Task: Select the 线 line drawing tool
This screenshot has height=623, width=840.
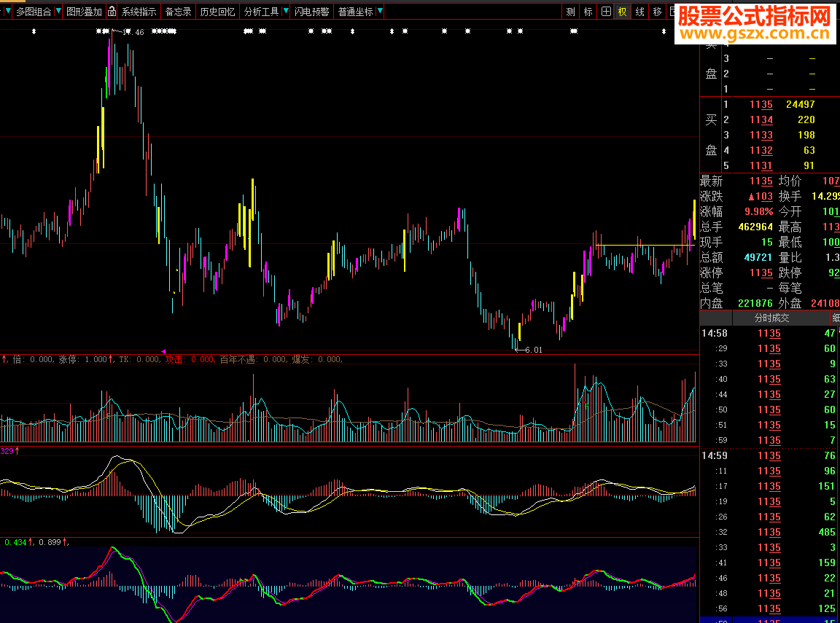Action: click(x=639, y=12)
